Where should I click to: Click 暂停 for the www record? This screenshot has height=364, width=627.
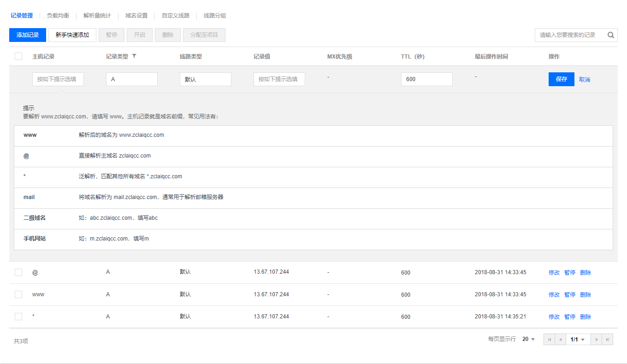(570, 294)
